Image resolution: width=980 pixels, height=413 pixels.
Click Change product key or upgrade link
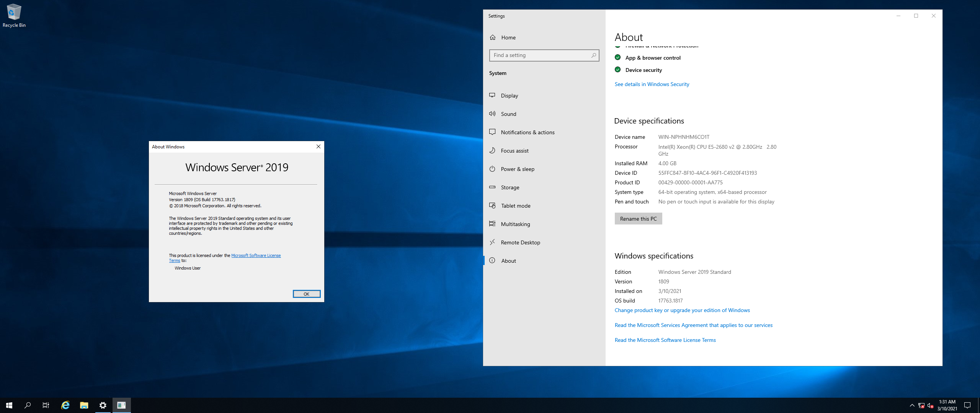pyautogui.click(x=682, y=310)
